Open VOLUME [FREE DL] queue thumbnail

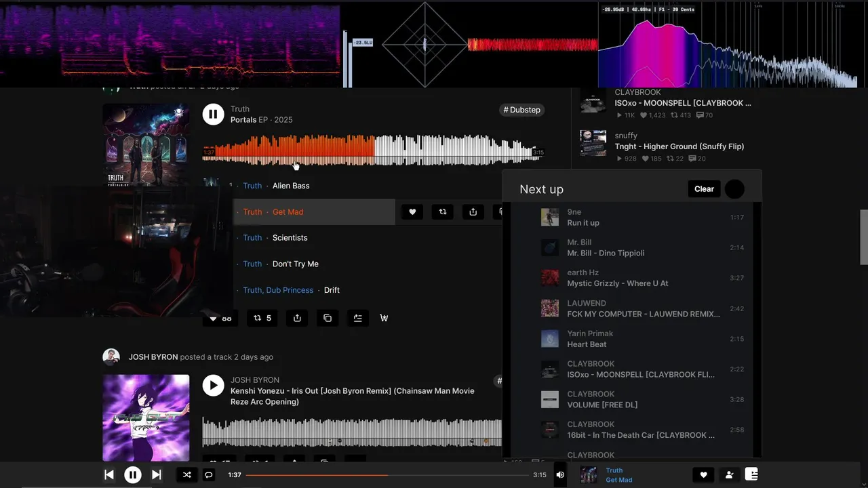coord(550,399)
